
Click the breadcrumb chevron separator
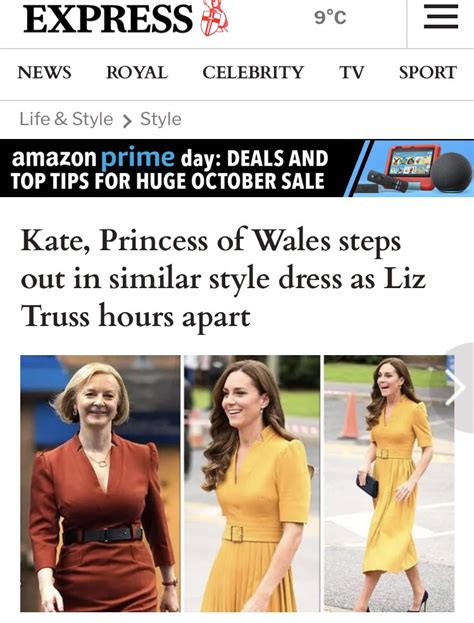[127, 120]
